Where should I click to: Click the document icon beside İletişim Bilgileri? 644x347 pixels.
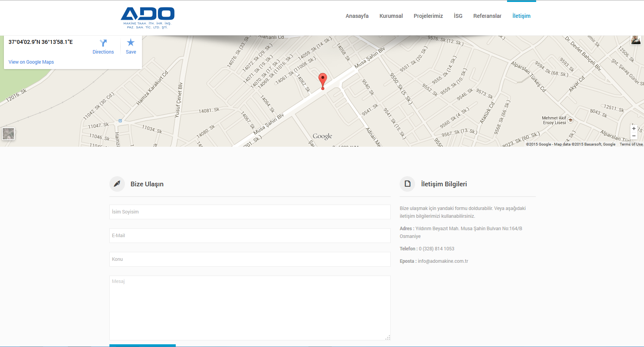[407, 184]
